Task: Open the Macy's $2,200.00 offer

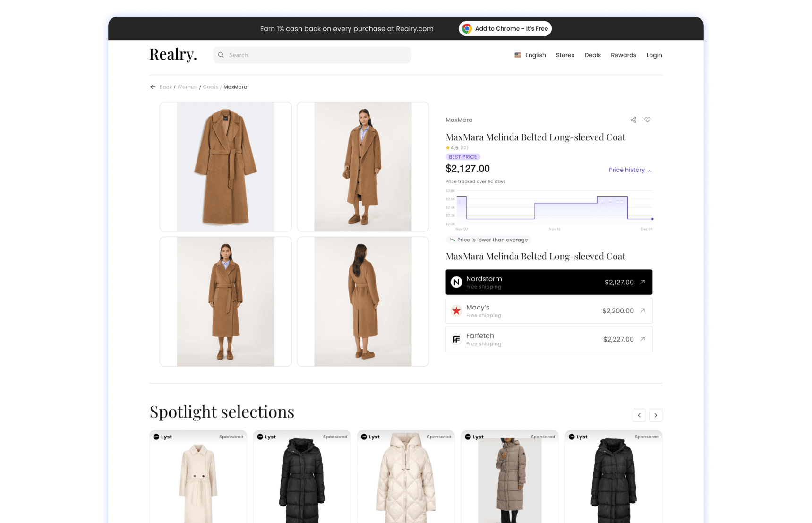Action: (x=549, y=310)
